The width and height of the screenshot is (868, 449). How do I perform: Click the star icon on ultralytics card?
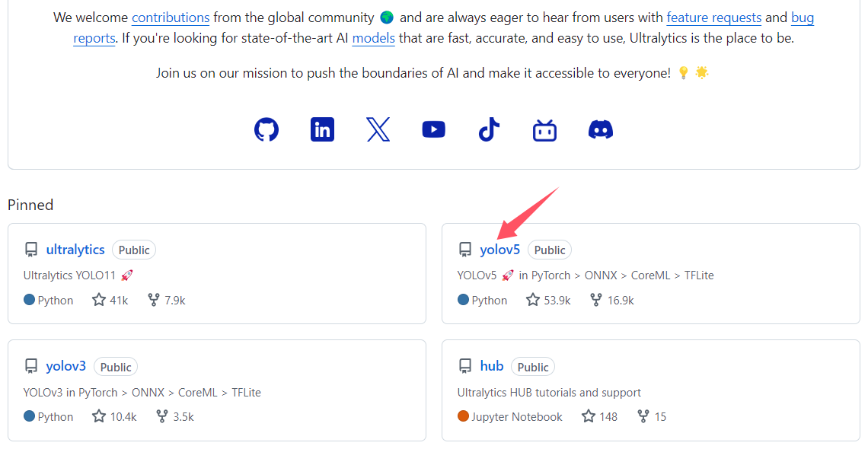(x=99, y=300)
